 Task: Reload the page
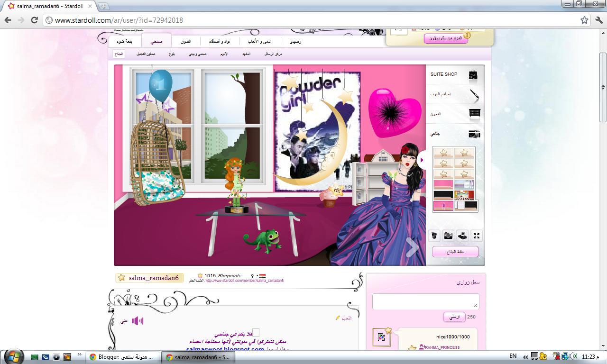tap(34, 20)
